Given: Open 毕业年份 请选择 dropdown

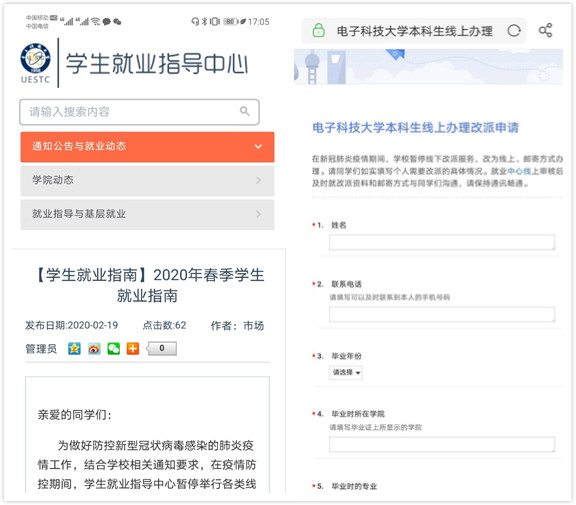Looking at the screenshot, I should (x=346, y=372).
